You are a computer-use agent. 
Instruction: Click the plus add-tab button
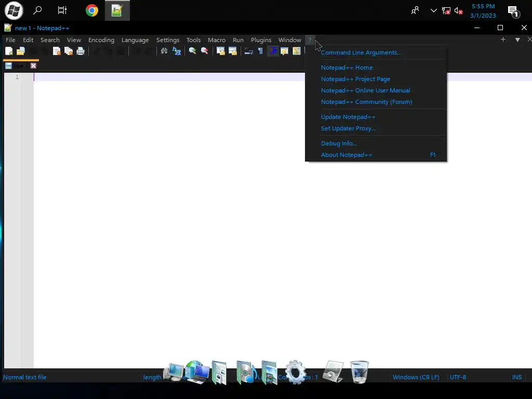pyautogui.click(x=503, y=39)
